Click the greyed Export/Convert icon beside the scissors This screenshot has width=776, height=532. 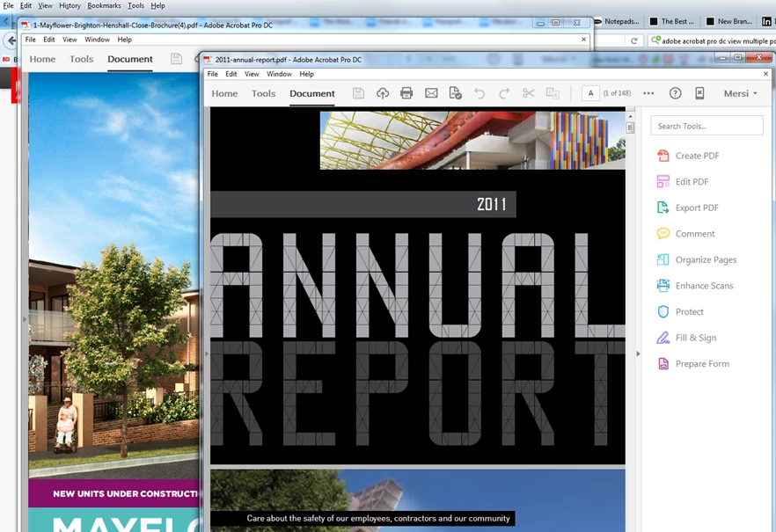(x=553, y=93)
